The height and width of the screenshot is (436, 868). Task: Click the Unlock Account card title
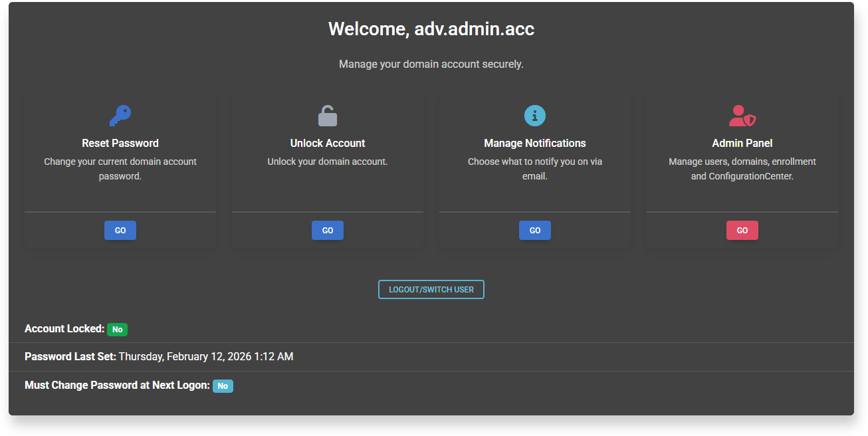pyautogui.click(x=328, y=143)
